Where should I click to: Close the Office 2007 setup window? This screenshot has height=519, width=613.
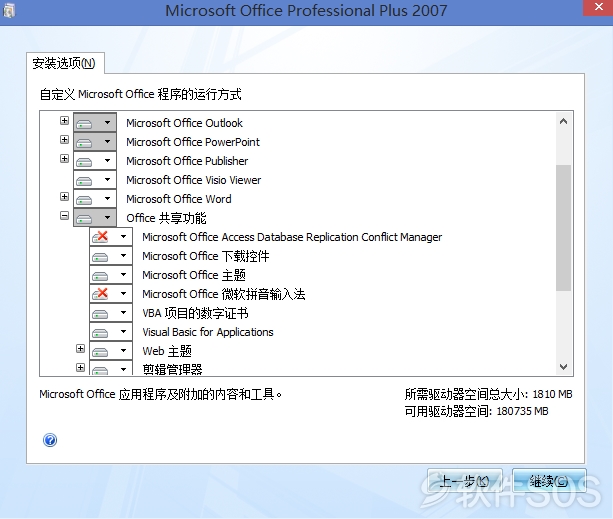coord(598,7)
